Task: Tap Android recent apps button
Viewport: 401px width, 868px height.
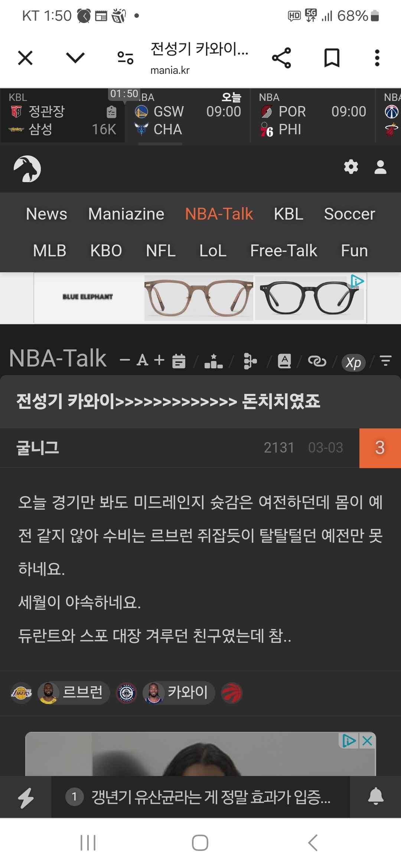Action: tap(88, 843)
